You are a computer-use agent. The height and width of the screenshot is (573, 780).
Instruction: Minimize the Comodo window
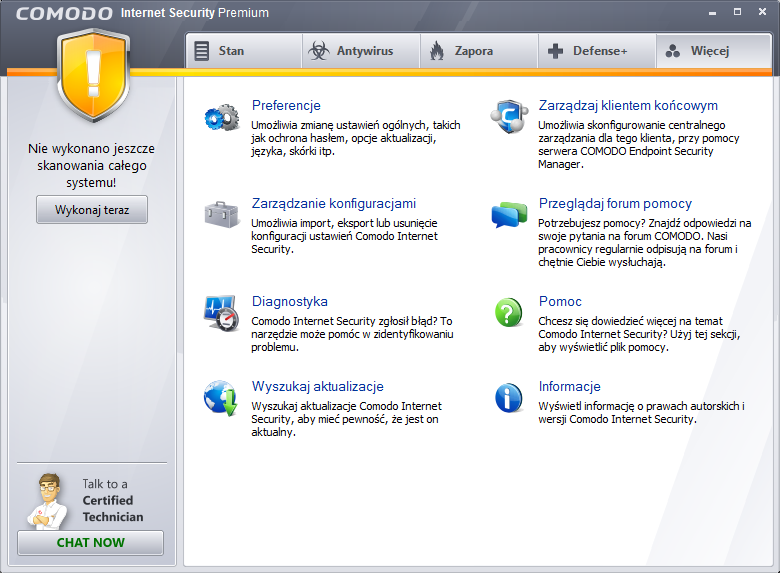coord(712,12)
